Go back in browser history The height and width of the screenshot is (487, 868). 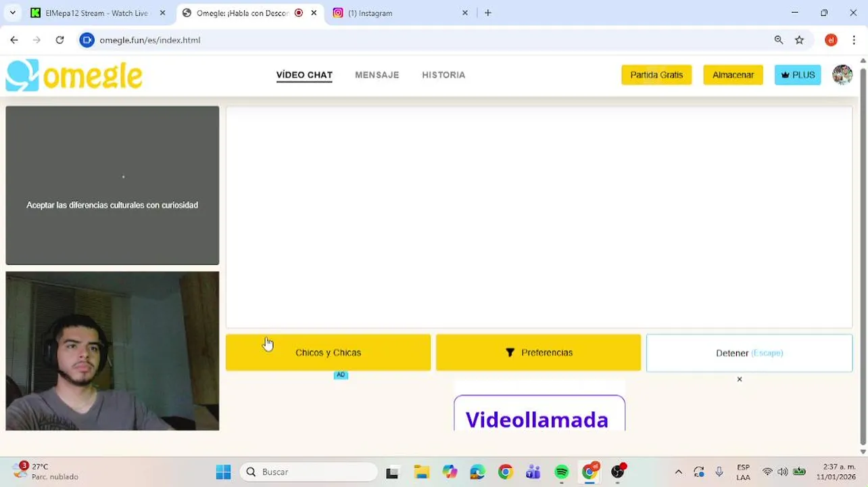click(x=14, y=40)
